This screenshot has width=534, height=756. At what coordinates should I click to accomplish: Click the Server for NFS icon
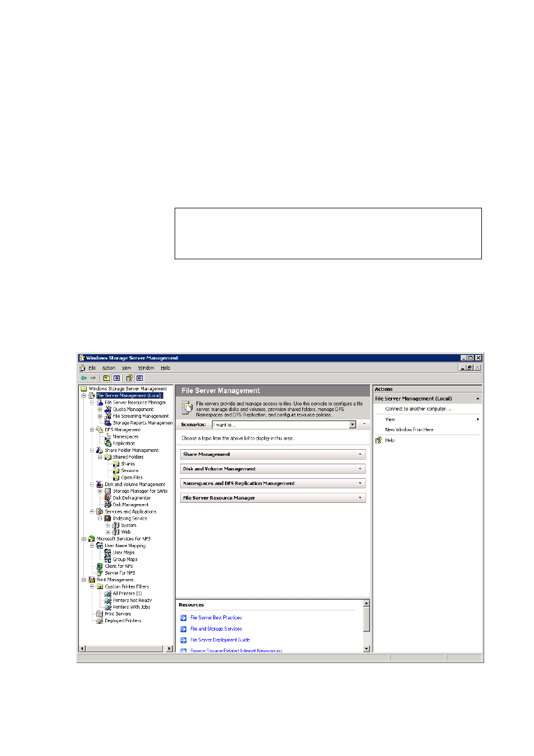click(100, 573)
